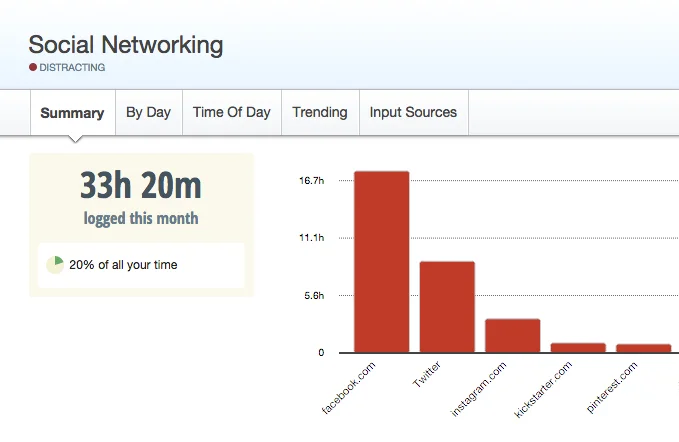Select the Twitter bar in chart
Viewport: 679px width, 442px height.
click(447, 307)
